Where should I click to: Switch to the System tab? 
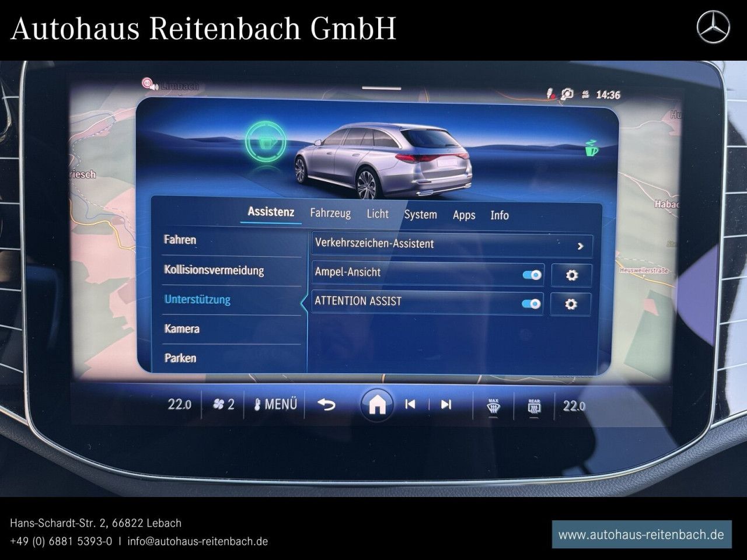420,215
